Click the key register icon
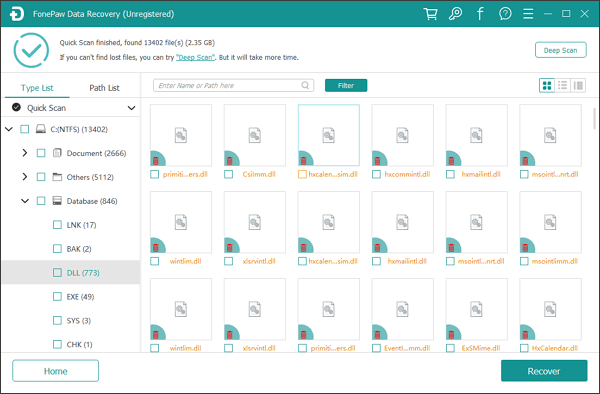This screenshot has width=600, height=394. [x=455, y=14]
